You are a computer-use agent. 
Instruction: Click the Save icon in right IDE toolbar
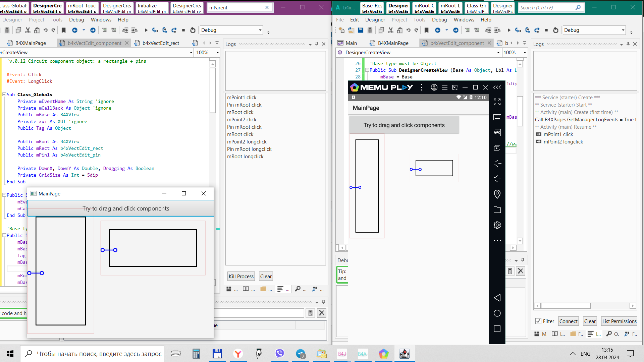point(361,30)
